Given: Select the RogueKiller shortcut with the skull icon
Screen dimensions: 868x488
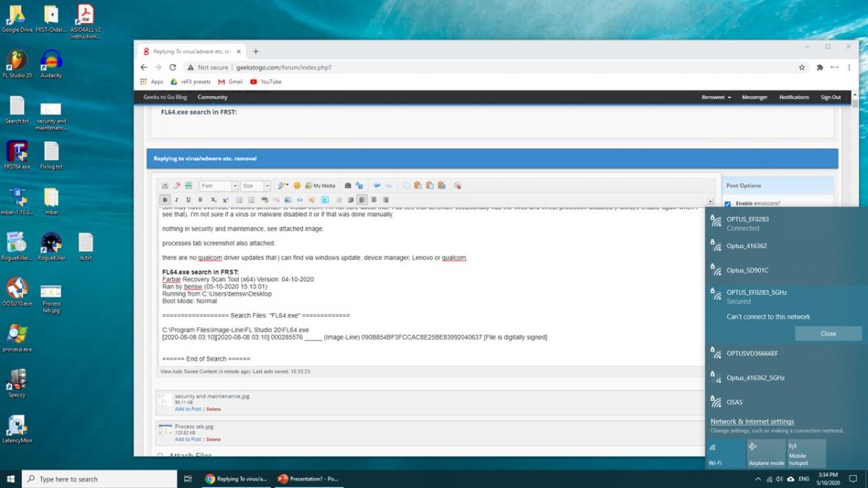Looking at the screenshot, I should click(51, 246).
